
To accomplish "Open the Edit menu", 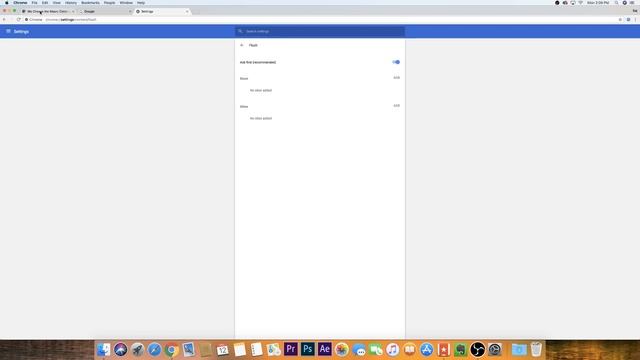I will click(45, 3).
